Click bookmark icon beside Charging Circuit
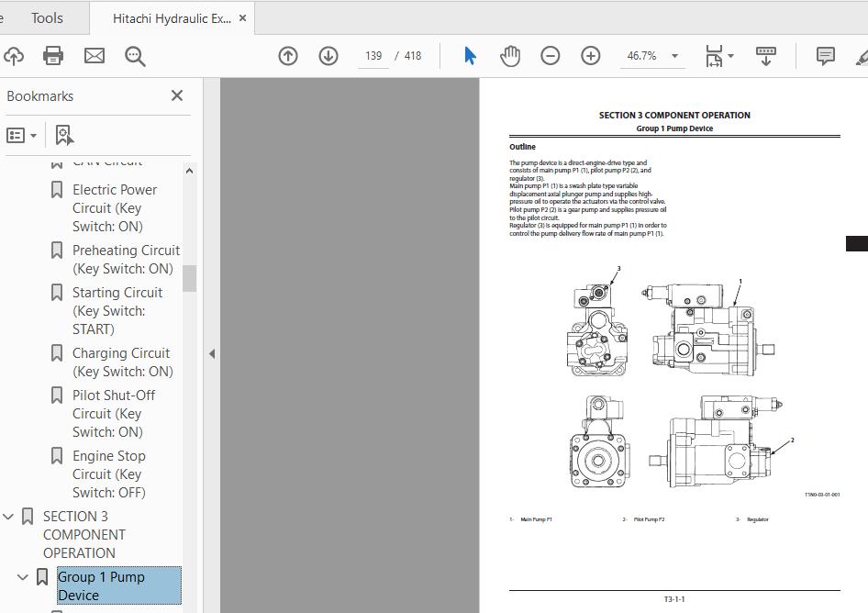The image size is (868, 613). [57, 352]
